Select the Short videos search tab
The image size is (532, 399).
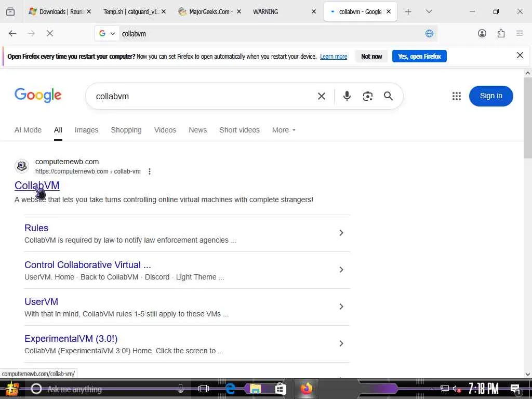pyautogui.click(x=240, y=130)
